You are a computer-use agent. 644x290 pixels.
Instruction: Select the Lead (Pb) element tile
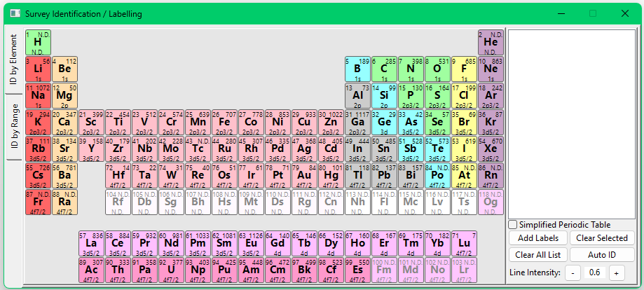pyautogui.click(x=385, y=176)
